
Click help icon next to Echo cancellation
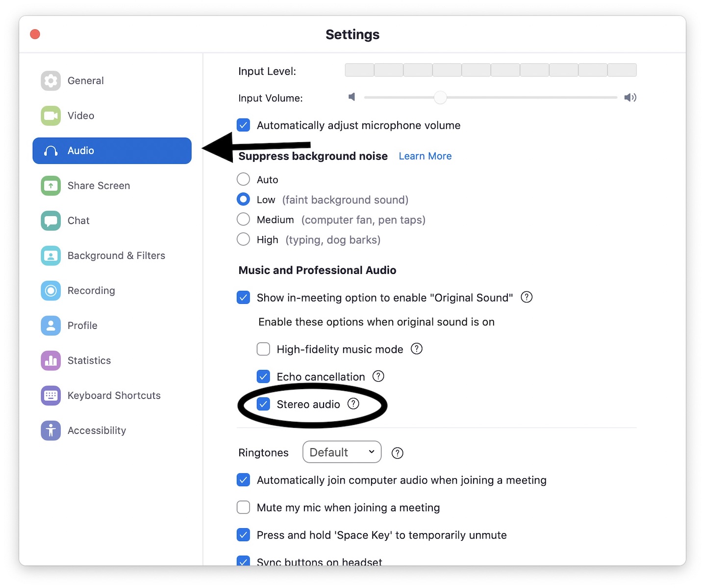378,376
